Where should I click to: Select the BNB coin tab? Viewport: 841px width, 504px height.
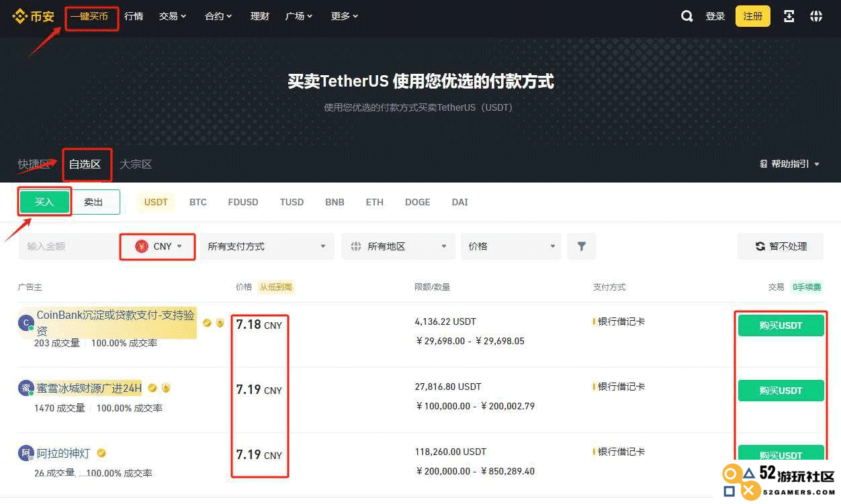(335, 202)
